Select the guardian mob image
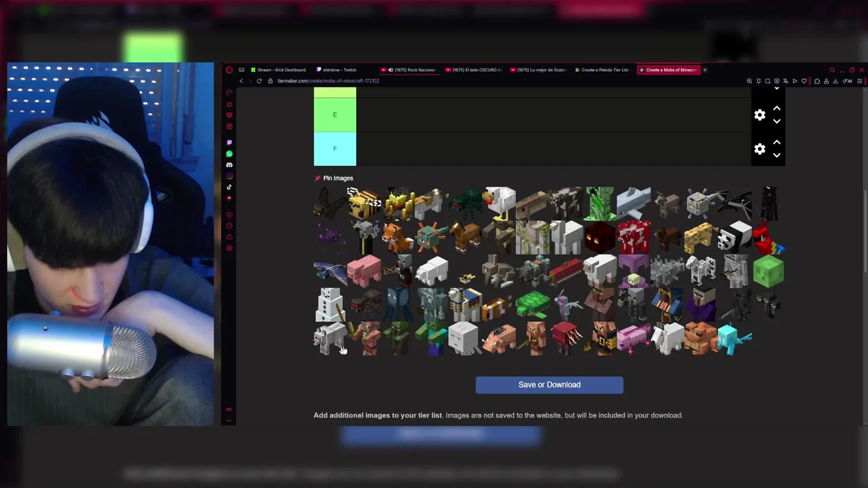Viewport: 868px width, 488px height. pos(432,238)
